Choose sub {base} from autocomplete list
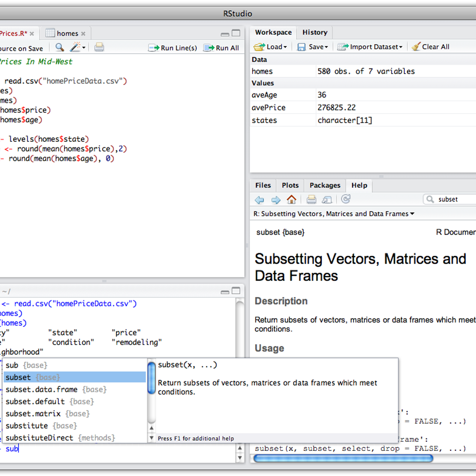The image size is (476, 476). 74,365
